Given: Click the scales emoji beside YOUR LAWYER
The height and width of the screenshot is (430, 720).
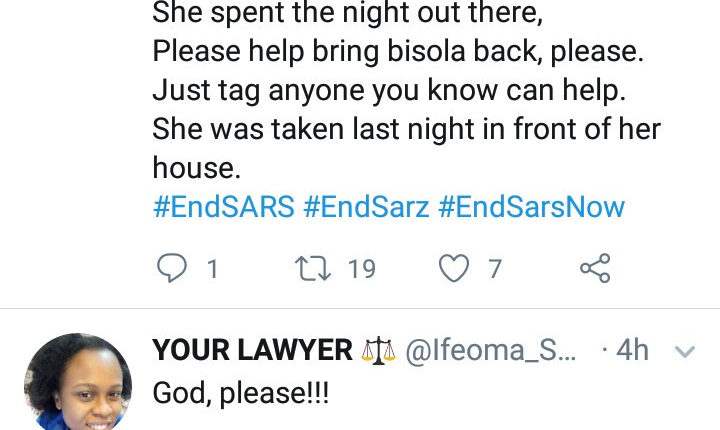Looking at the screenshot, I should click(380, 350).
